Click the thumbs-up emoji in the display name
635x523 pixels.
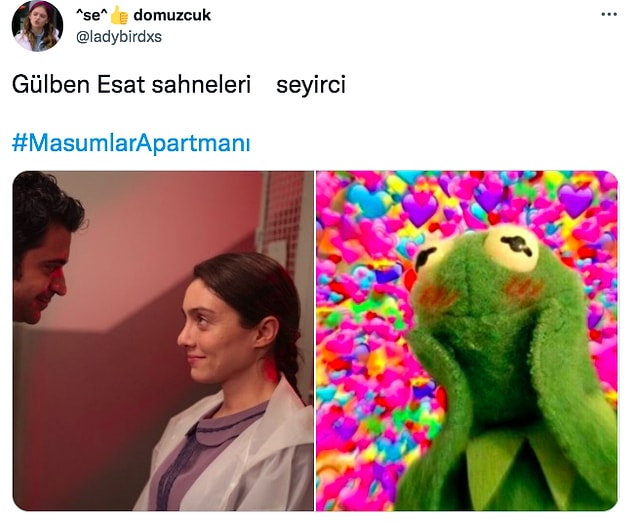pos(119,15)
